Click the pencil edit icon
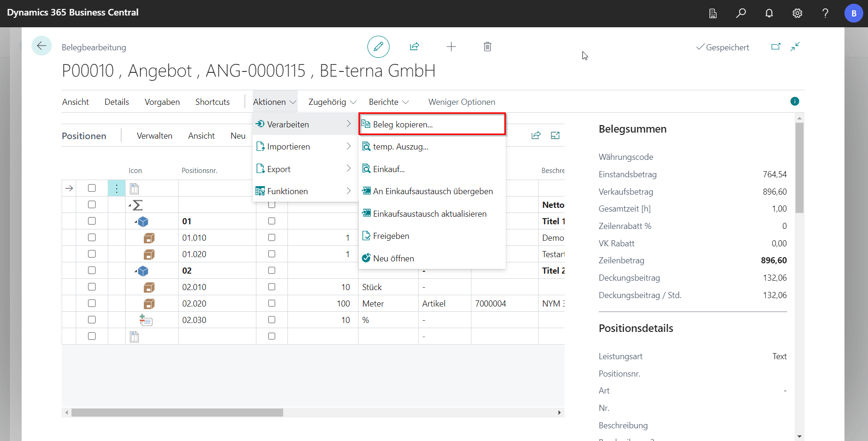The height and width of the screenshot is (441, 868). pos(378,47)
